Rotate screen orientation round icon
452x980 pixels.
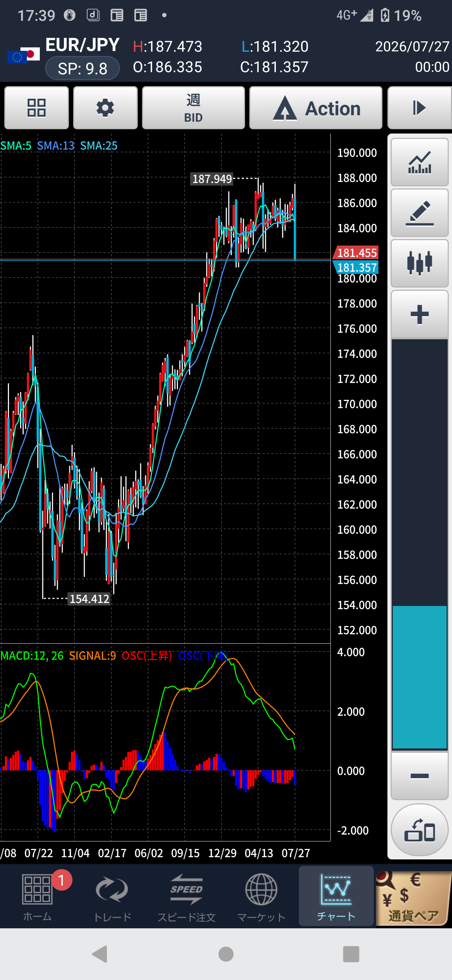420,830
